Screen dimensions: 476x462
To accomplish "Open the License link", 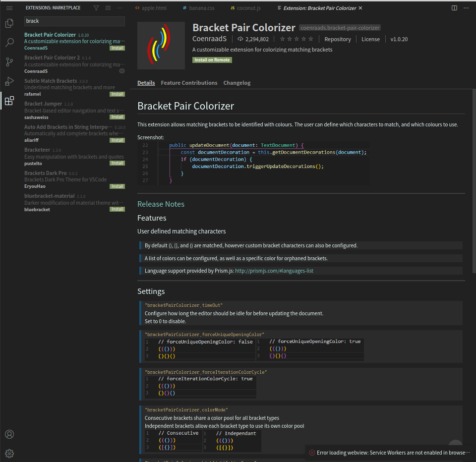I will pyautogui.click(x=370, y=39).
